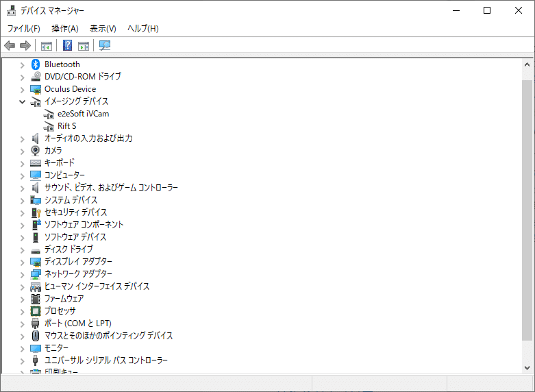Click the ユニバーサル シリアル バス USB icon

click(x=35, y=360)
